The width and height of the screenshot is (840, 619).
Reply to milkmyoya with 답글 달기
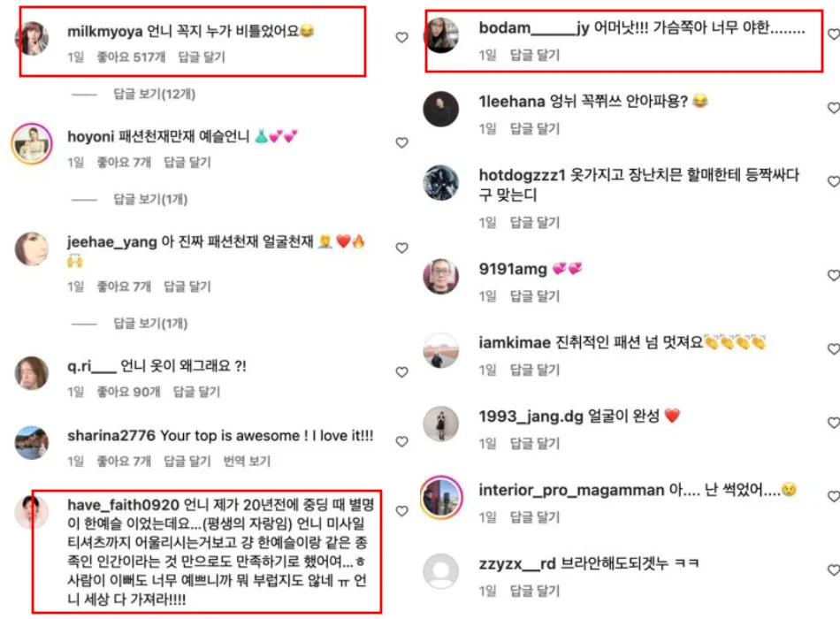click(x=202, y=57)
